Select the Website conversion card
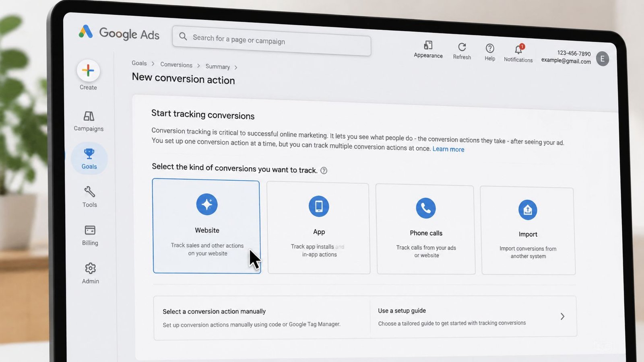644x362 pixels. [x=206, y=226]
